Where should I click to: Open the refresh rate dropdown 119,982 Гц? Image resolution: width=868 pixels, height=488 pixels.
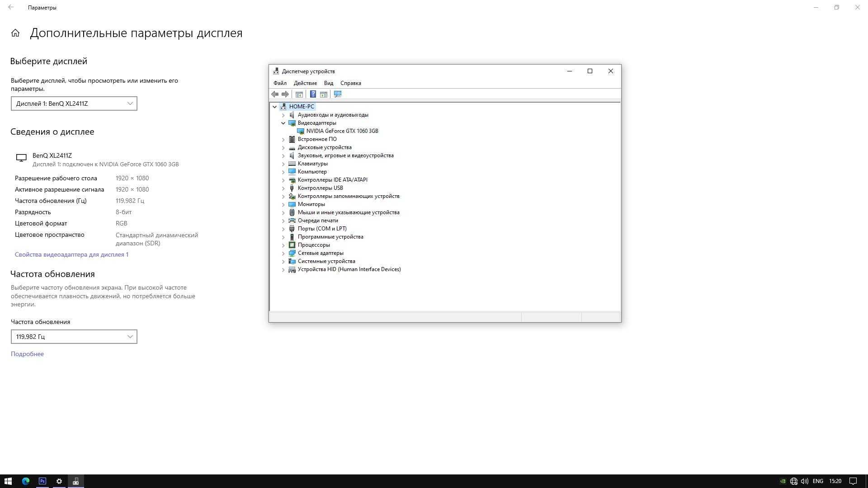point(74,337)
